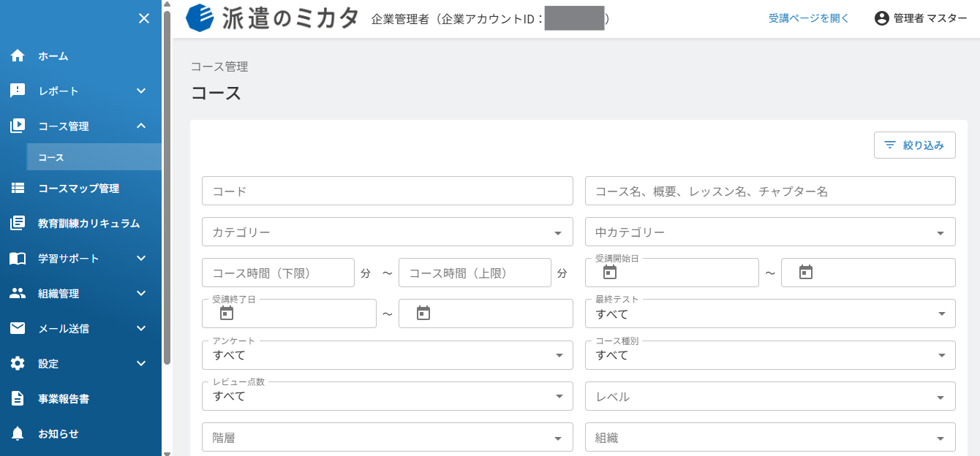This screenshot has width=980, height=456.
Task: Open calendar for 受講開始日 end date
Action: (x=806, y=273)
